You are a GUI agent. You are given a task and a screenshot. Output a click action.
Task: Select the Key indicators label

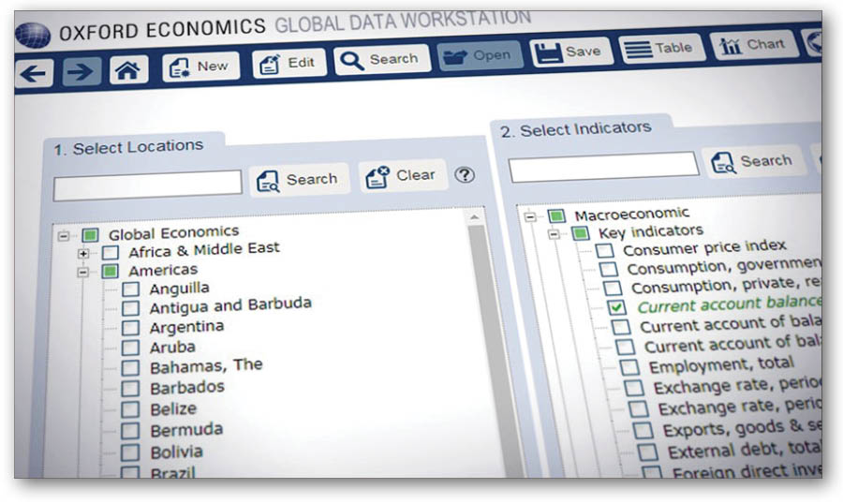(x=651, y=231)
